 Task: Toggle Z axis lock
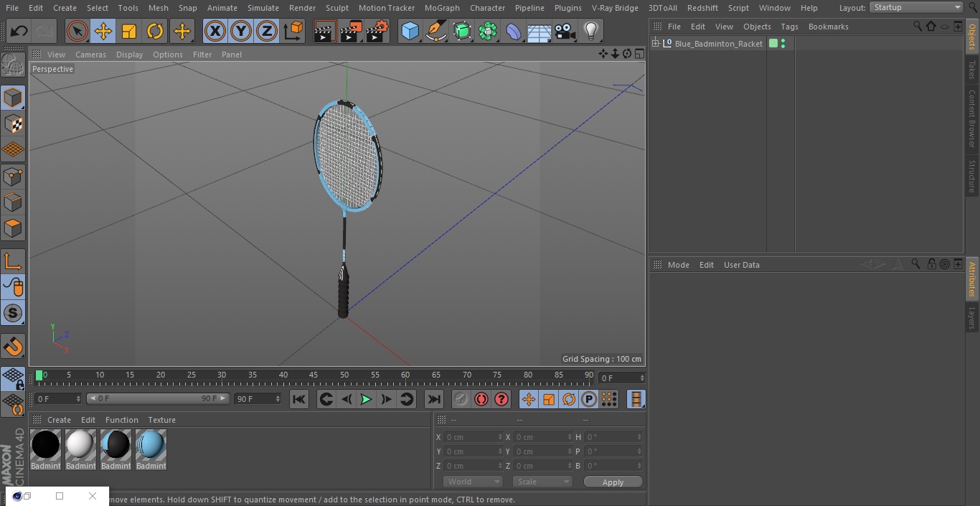coord(267,31)
